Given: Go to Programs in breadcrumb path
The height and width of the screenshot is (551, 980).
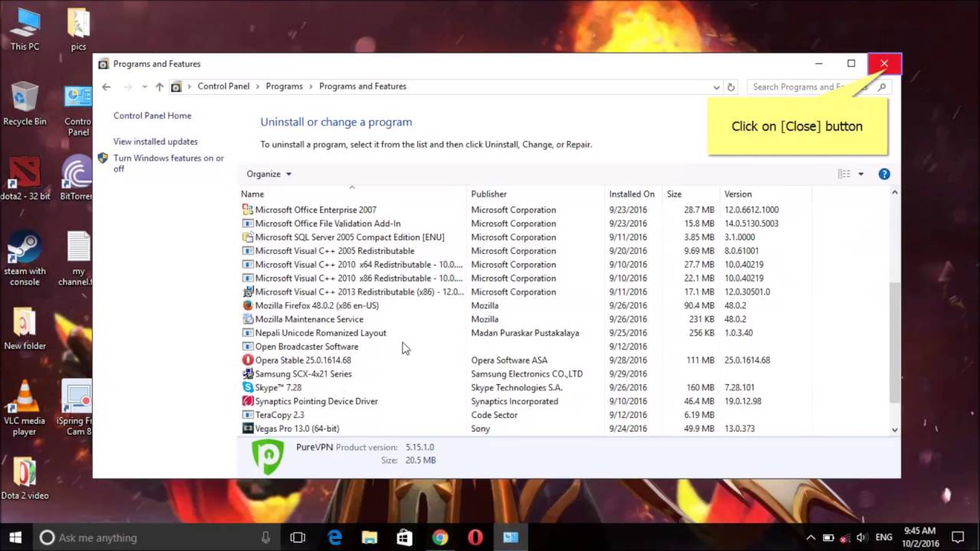Looking at the screenshot, I should click(284, 86).
